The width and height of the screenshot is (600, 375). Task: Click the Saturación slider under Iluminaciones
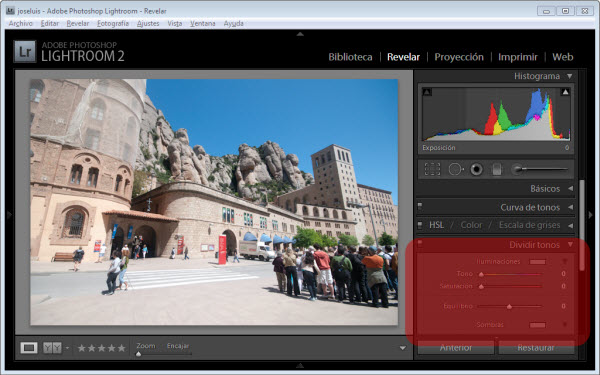(x=511, y=286)
